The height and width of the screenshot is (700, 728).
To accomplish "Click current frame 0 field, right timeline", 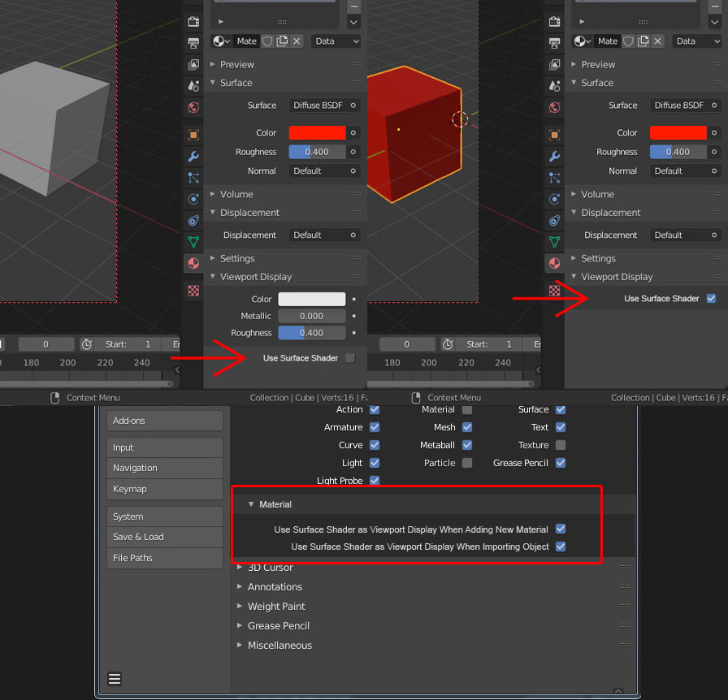I will pos(407,344).
